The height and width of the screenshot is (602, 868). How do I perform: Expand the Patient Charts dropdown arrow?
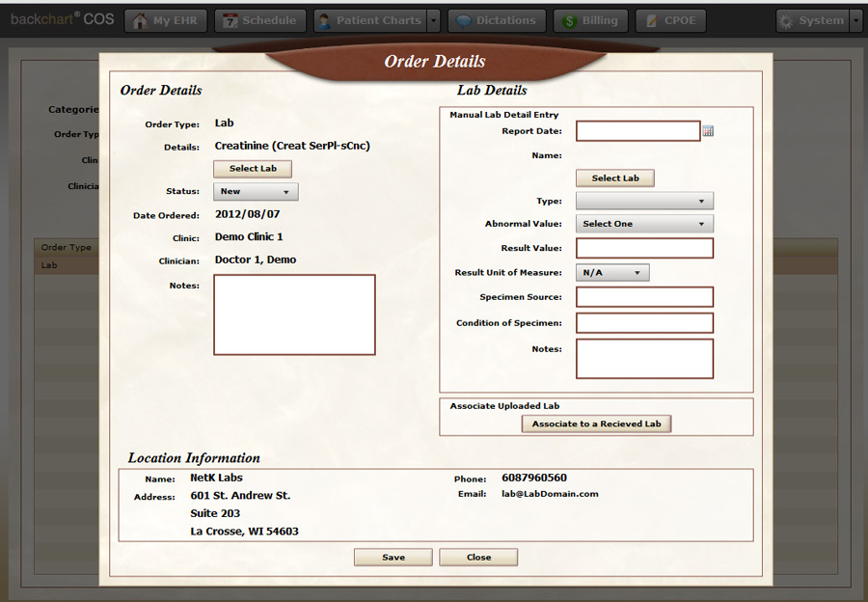coord(434,21)
